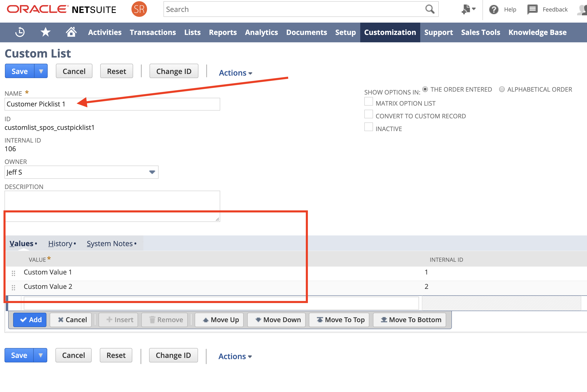The height and width of the screenshot is (392, 587).
Task: Open the Shortcuts star icon
Action: pyautogui.click(x=45, y=32)
